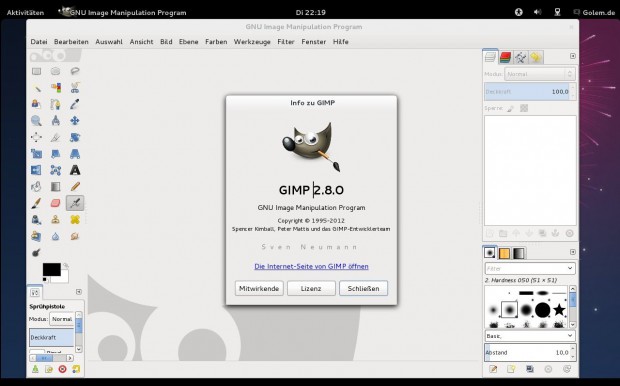
Task: Click the Mitwirkende button
Action: pos(259,288)
